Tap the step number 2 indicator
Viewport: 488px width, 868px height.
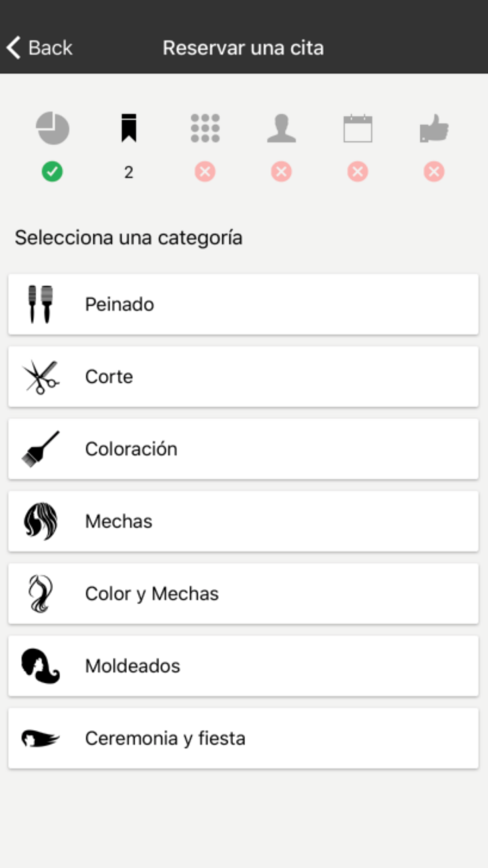tap(129, 172)
